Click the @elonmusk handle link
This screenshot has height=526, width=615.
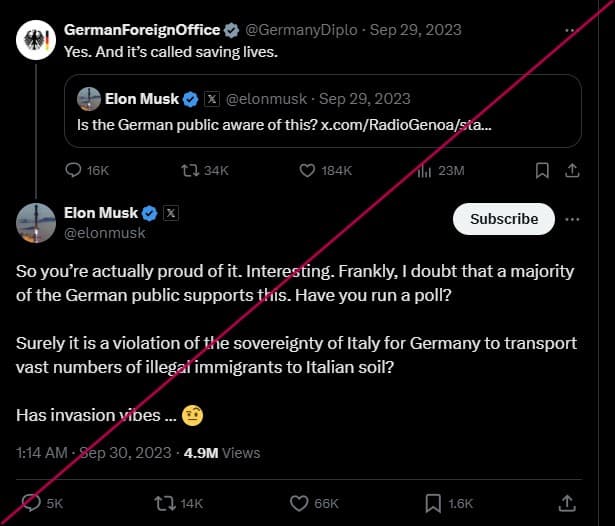105,233
